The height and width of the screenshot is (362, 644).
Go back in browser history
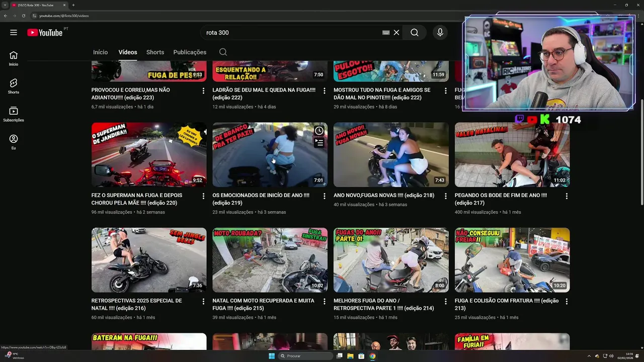[6, 16]
